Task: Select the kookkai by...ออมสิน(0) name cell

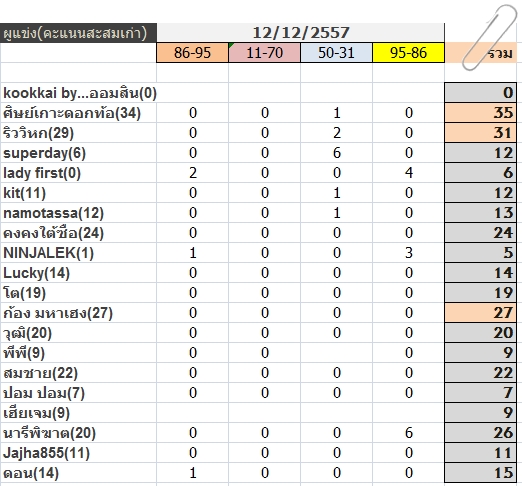Action: 78,93
